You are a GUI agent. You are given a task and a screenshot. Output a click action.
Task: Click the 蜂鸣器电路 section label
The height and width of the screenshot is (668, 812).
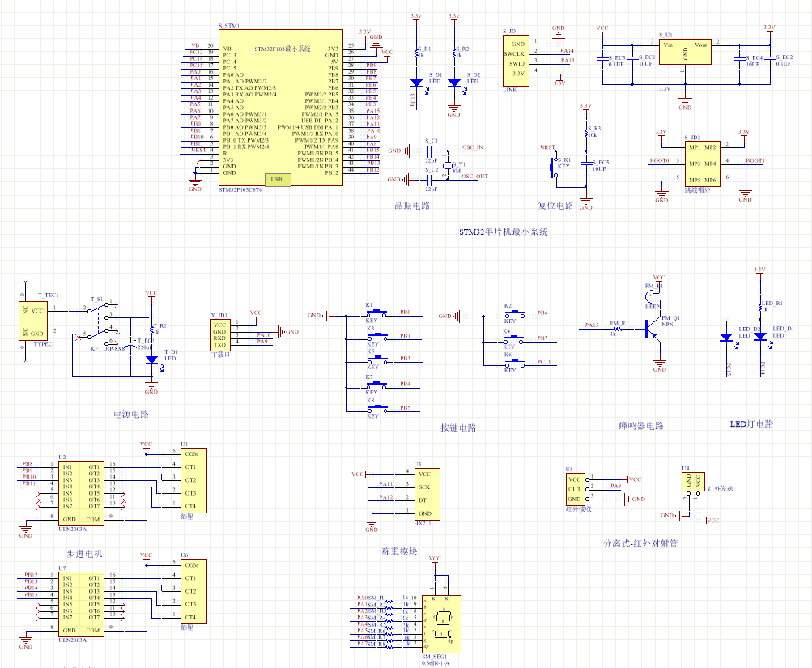(x=640, y=426)
